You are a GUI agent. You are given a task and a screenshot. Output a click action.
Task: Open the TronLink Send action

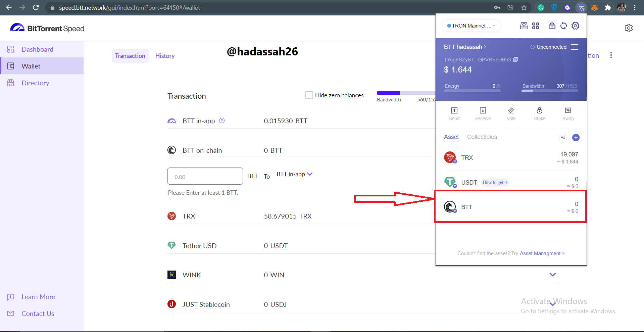(454, 114)
